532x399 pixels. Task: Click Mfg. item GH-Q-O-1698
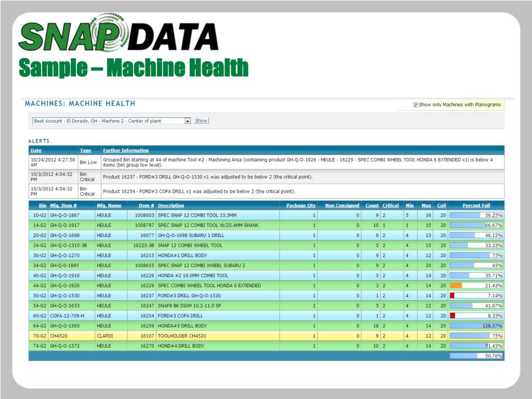pos(65,235)
